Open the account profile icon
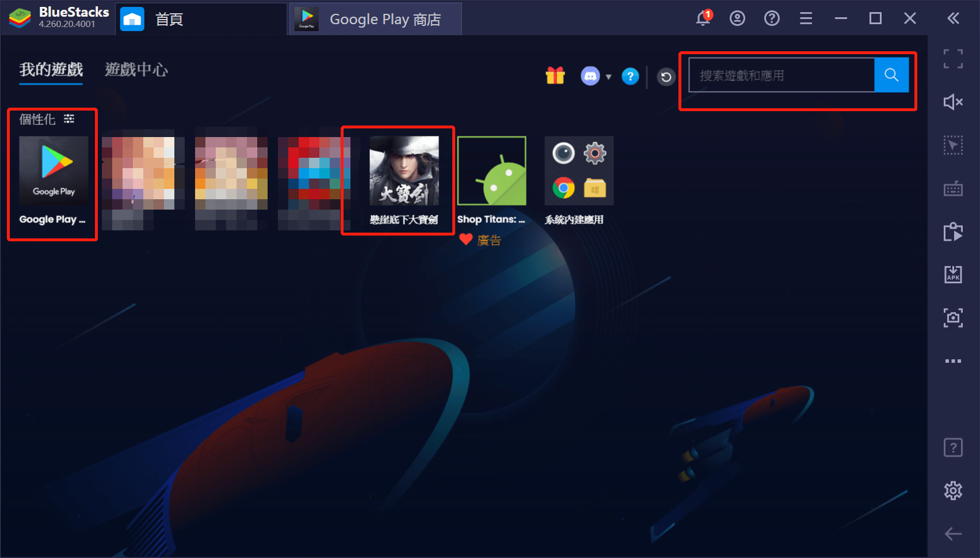Viewport: 980px width, 558px height. 737,18
